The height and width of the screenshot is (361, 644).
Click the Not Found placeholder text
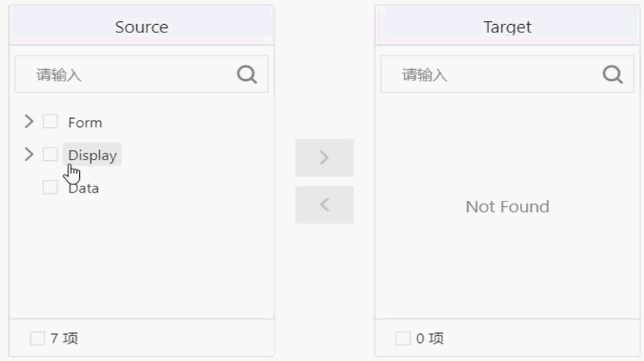507,207
